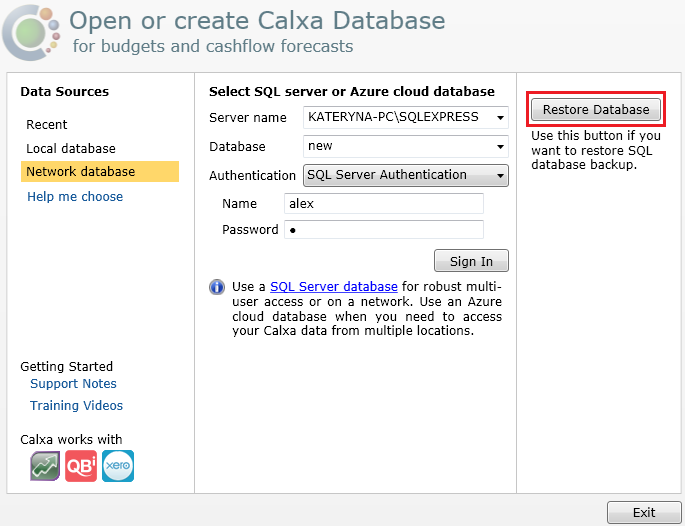Follow the SQL Server database hyperlink

point(334,287)
